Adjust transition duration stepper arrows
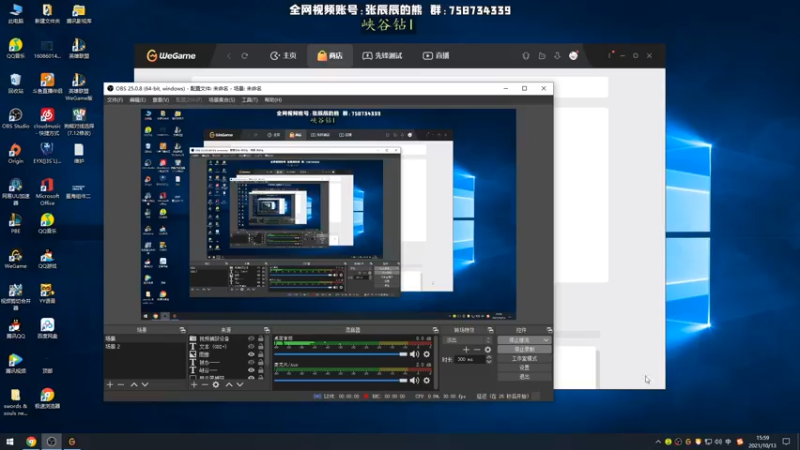Image resolution: width=800 pixels, height=450 pixels. click(489, 359)
